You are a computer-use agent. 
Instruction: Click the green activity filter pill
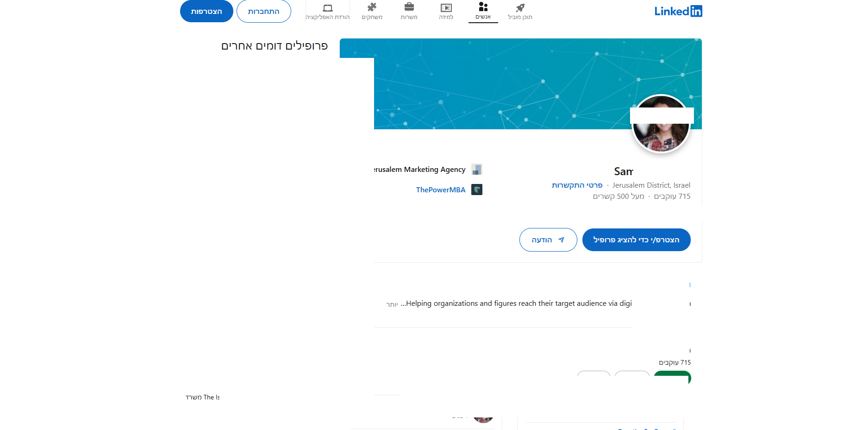(x=672, y=377)
